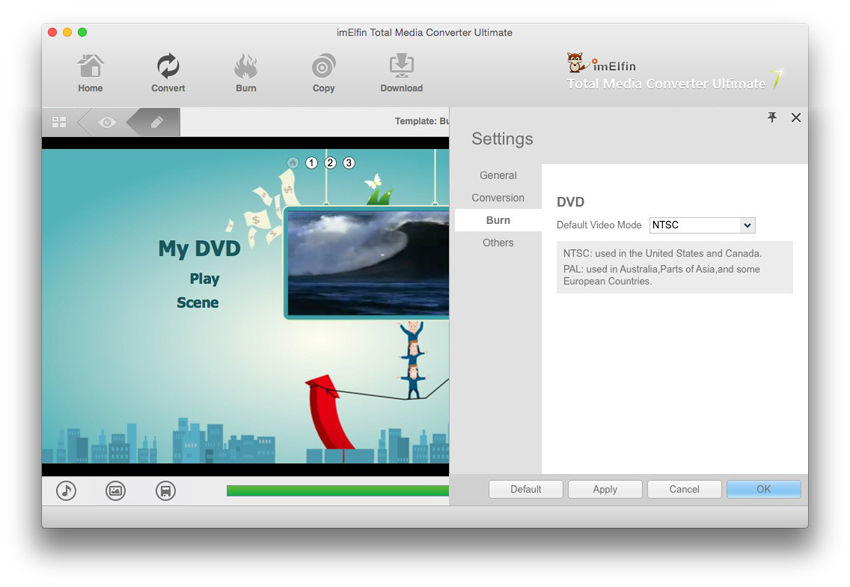The height and width of the screenshot is (587, 850).
Task: Go to DVD menu page 1
Action: click(311, 163)
